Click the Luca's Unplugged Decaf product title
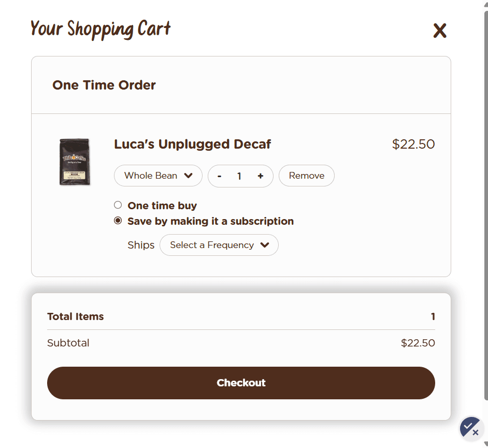The width and height of the screenshot is (488, 448). pos(192,144)
